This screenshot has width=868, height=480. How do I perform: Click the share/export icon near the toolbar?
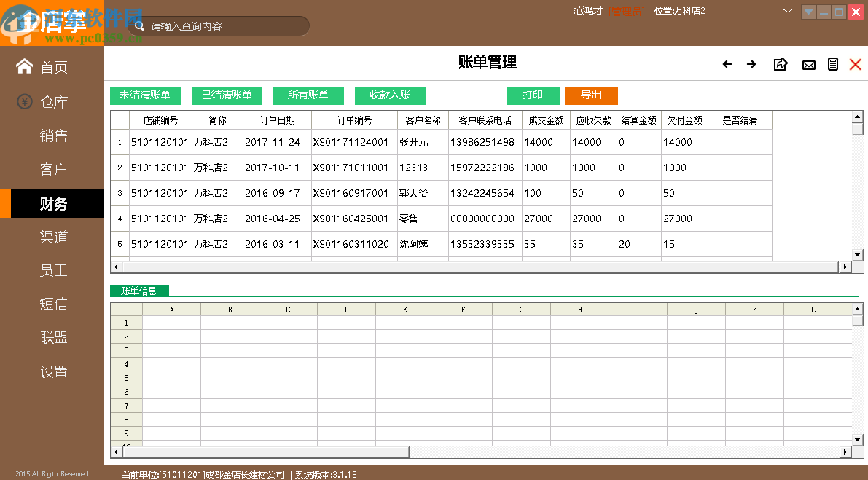click(x=781, y=64)
